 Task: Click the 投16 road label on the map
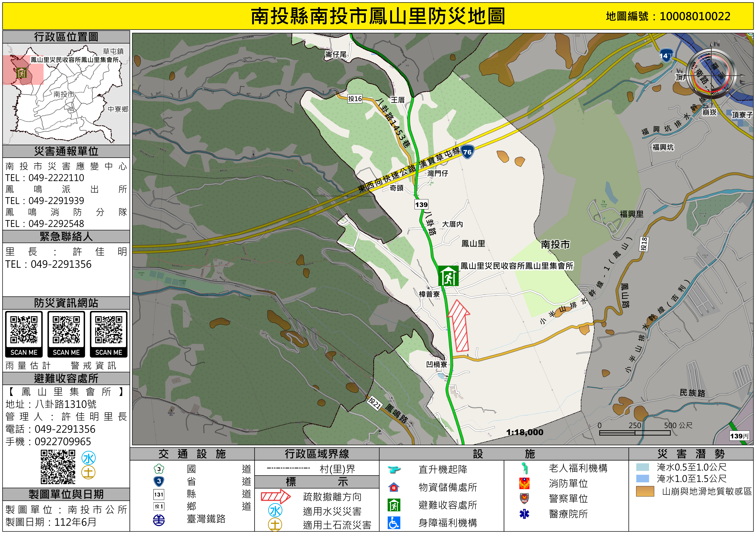[355, 99]
